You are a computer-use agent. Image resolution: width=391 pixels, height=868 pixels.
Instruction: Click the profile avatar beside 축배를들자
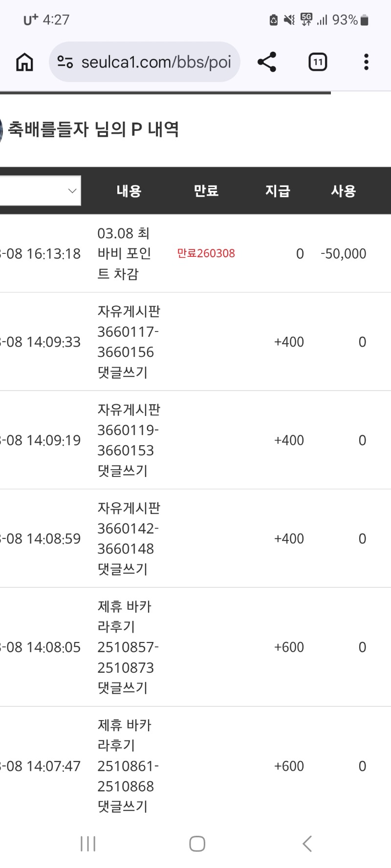[1, 130]
